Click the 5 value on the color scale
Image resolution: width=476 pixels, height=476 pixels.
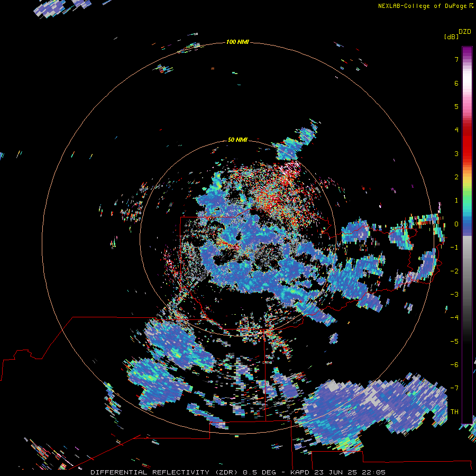[456, 106]
